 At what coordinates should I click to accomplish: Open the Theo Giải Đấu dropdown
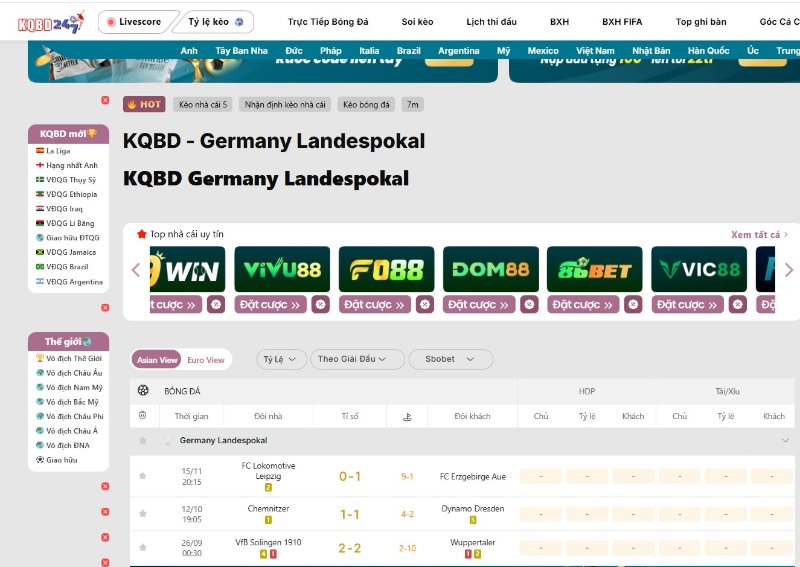pyautogui.click(x=357, y=359)
